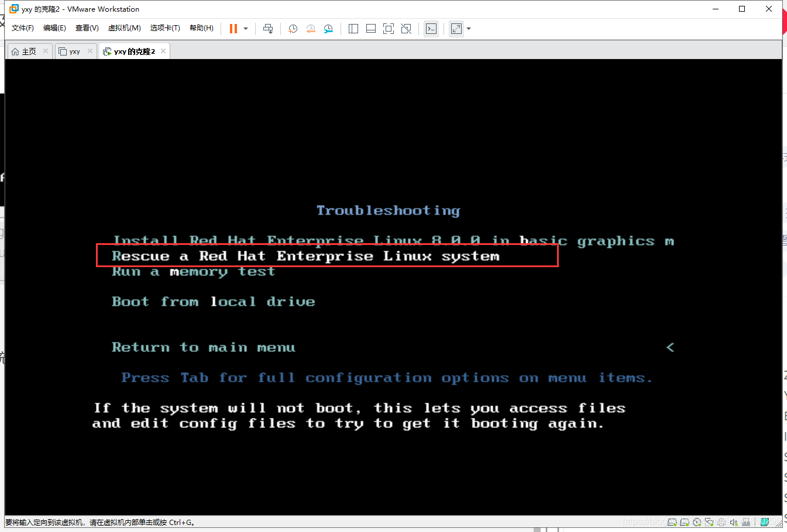Open the 文件(F) menu
Screen dimensions: 787x532
coord(23,28)
